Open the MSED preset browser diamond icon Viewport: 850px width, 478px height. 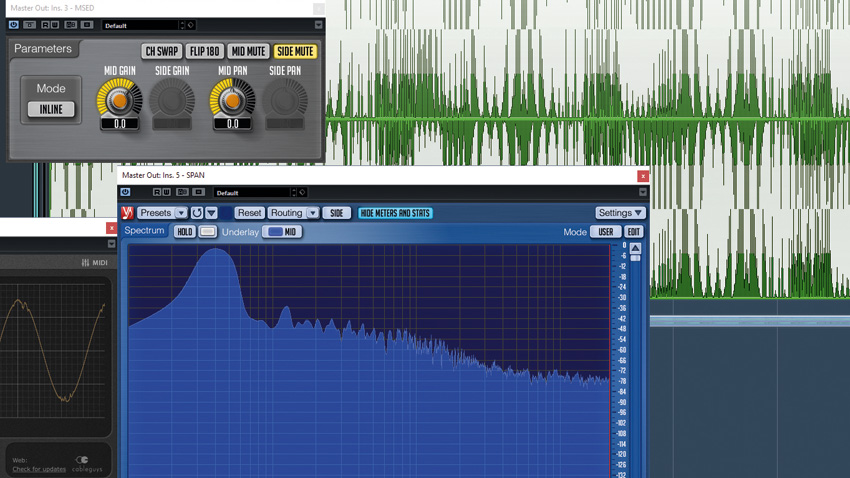[191, 25]
